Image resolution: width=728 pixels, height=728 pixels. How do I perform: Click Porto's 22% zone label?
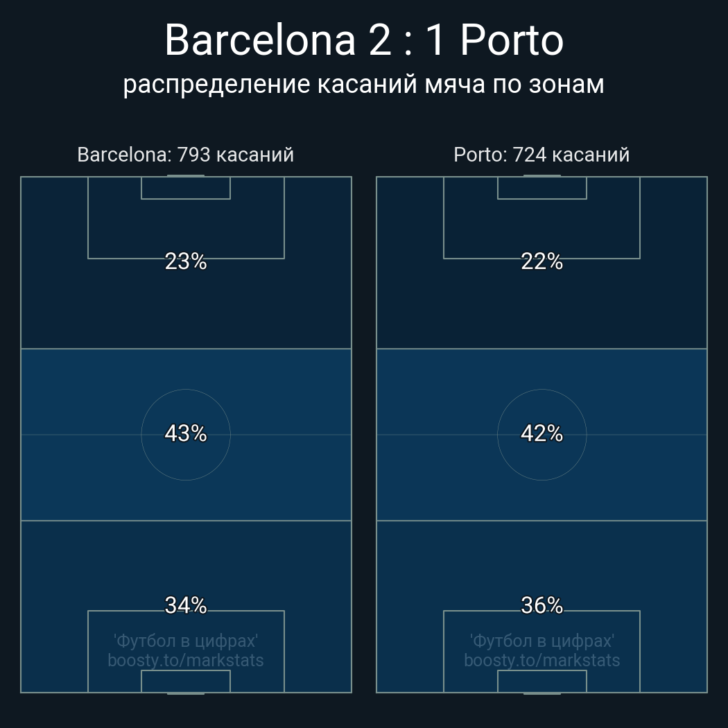pyautogui.click(x=541, y=261)
